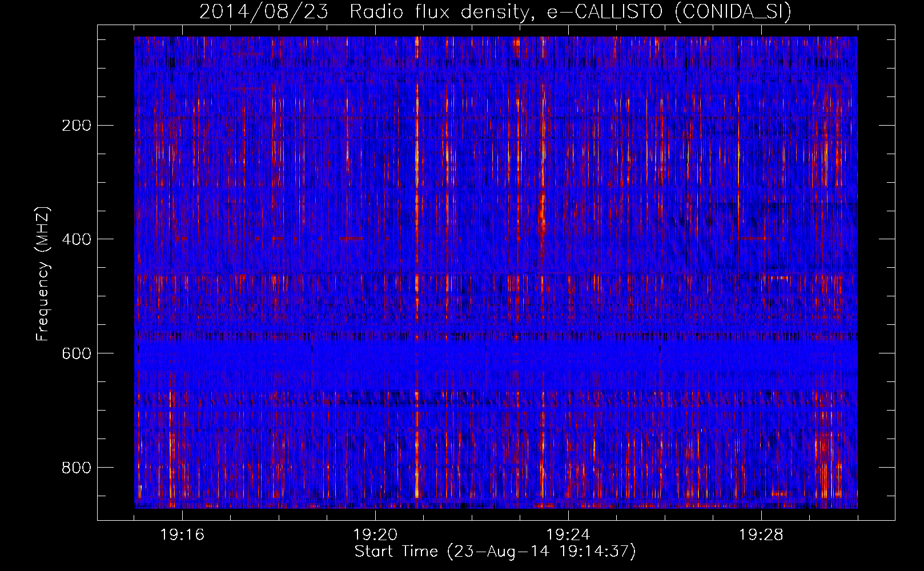This screenshot has width=924, height=571.
Task: Click the 'Frequency (MHZ)' axis label
Action: click(43, 275)
